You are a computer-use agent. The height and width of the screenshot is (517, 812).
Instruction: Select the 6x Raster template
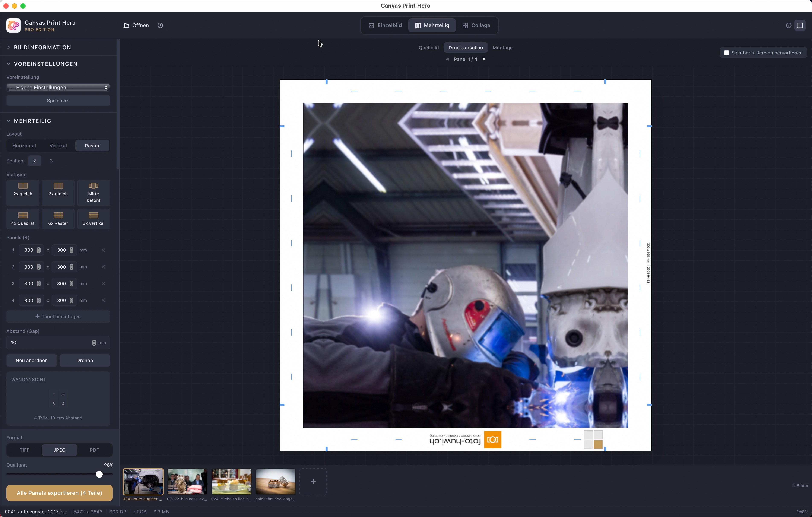(58, 219)
